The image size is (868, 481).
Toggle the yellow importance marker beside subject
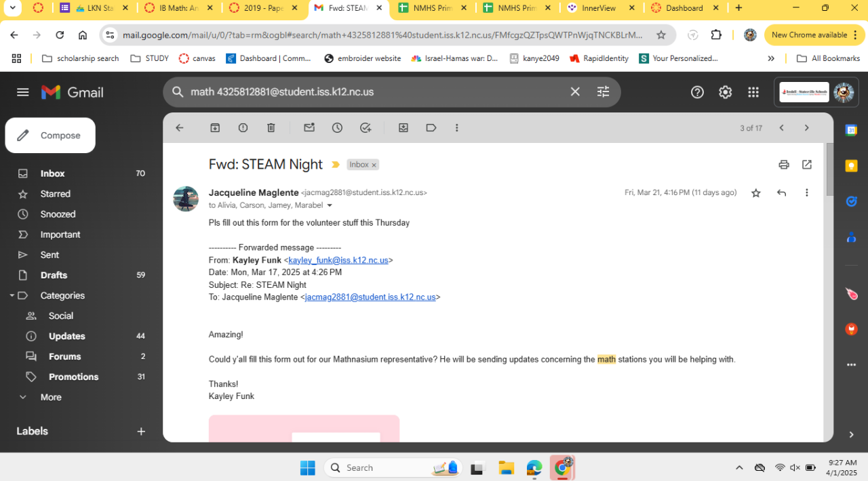click(335, 165)
